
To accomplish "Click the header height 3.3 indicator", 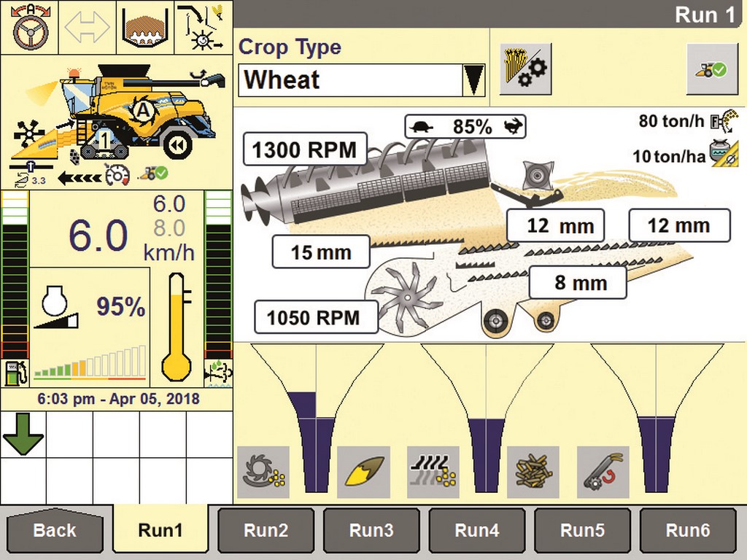I will (x=31, y=174).
